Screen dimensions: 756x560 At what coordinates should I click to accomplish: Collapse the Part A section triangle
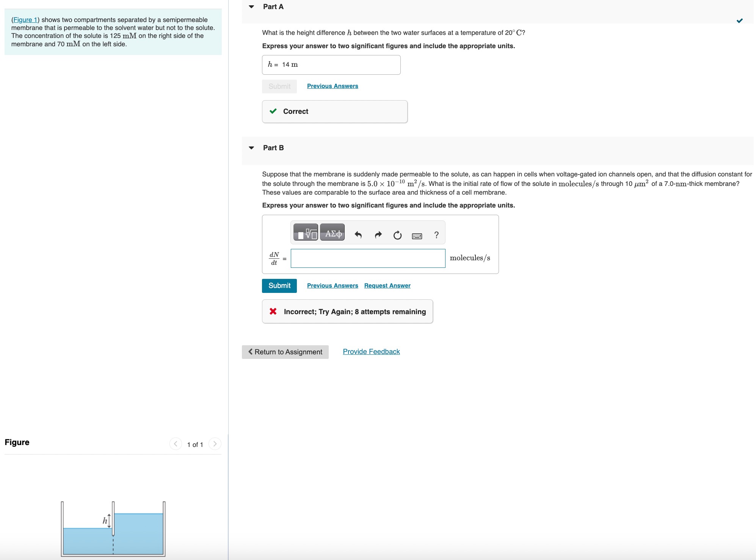(251, 7)
